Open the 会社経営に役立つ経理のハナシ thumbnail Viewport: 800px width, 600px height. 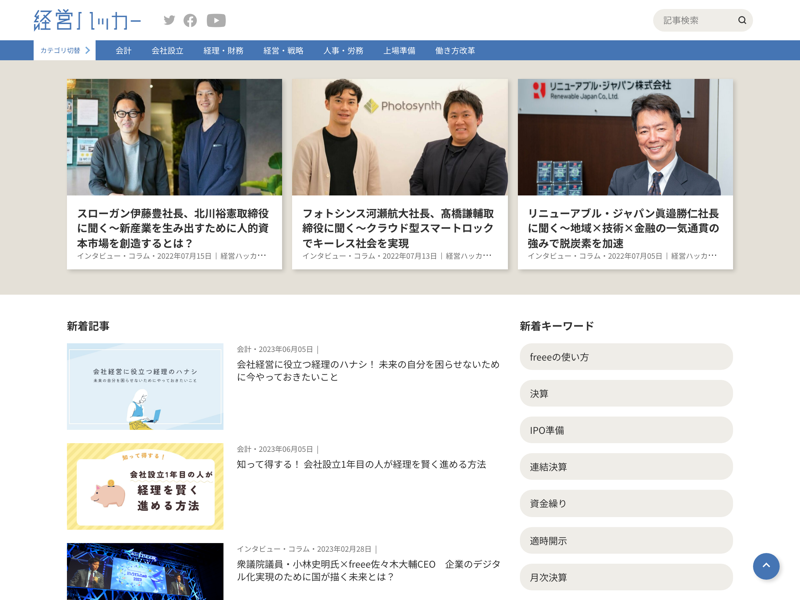[x=145, y=386]
